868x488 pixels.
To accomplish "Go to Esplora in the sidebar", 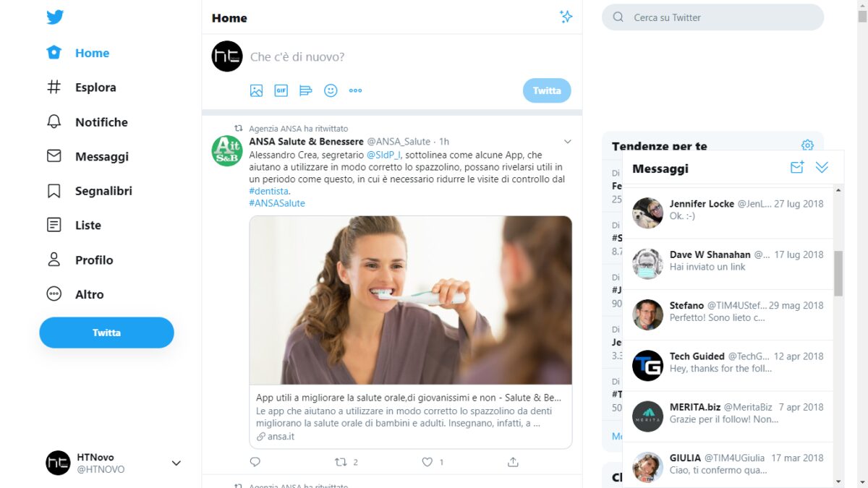I will [x=95, y=87].
